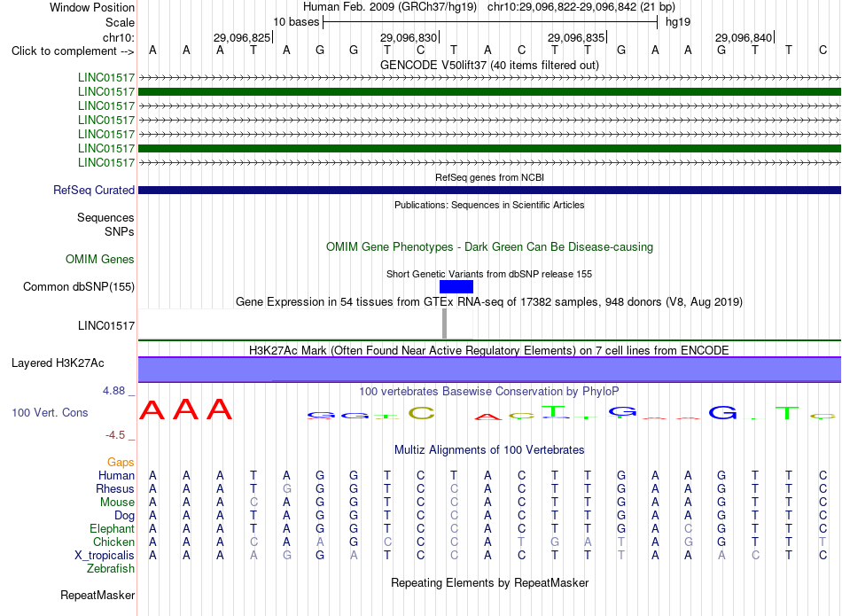This screenshot has width=842, height=616.
Task: Click the olive C conservation logo letter
Action: [x=422, y=413]
